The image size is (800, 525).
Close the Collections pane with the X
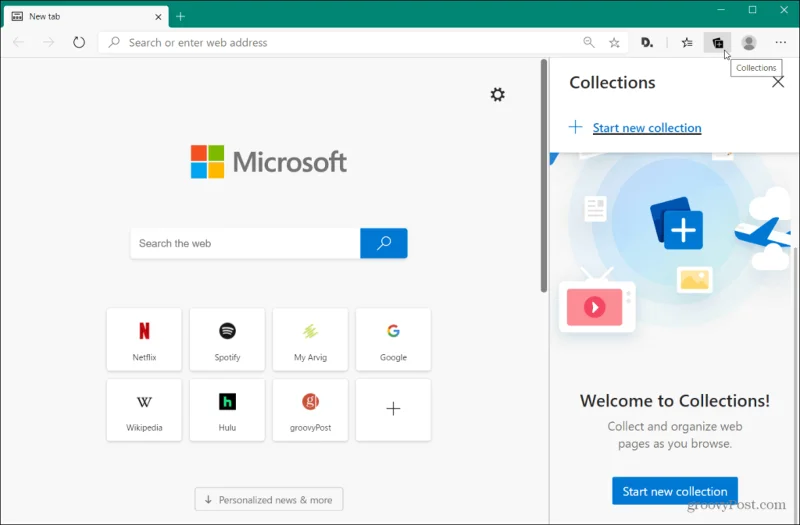[x=778, y=82]
